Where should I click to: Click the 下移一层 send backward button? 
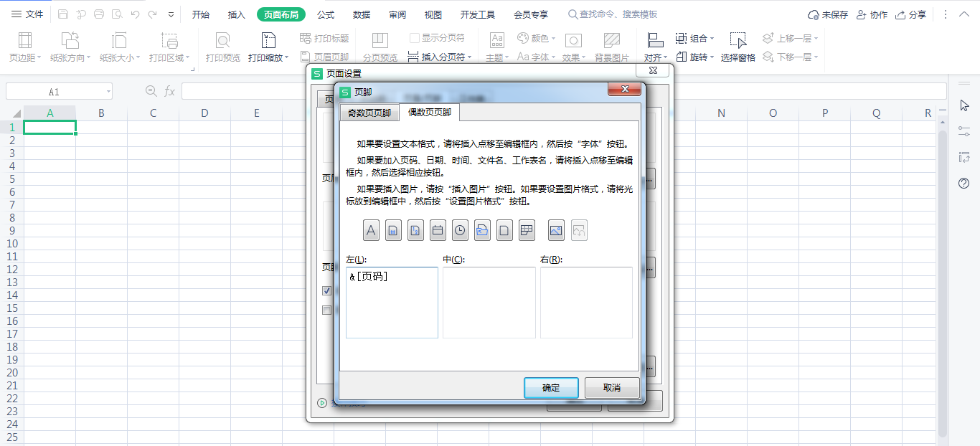(790, 57)
